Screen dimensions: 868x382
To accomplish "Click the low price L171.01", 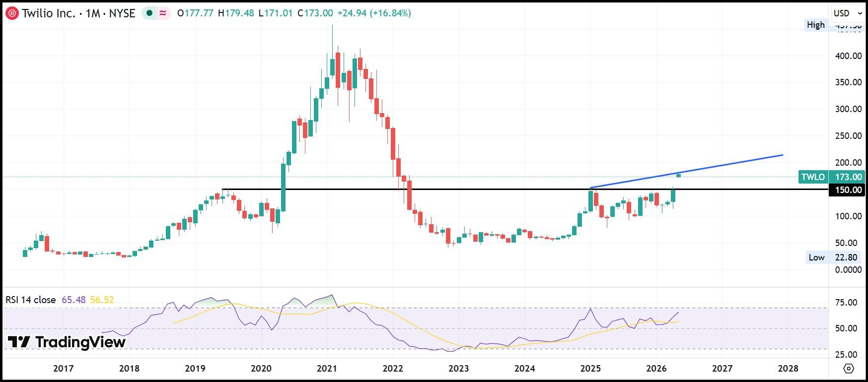I will pos(276,13).
